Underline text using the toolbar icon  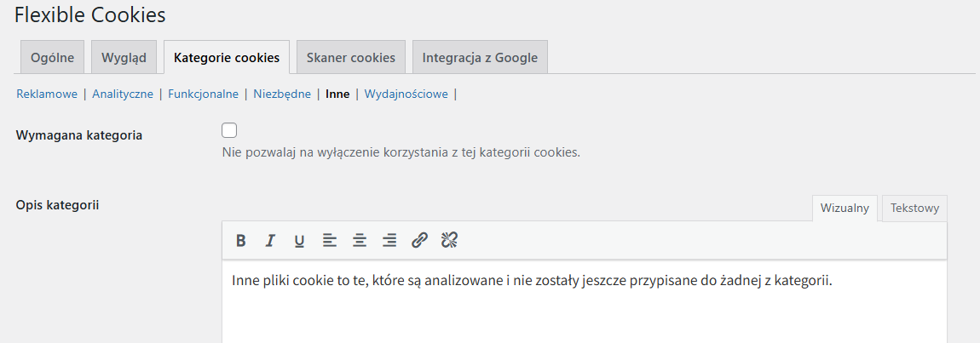(x=299, y=241)
